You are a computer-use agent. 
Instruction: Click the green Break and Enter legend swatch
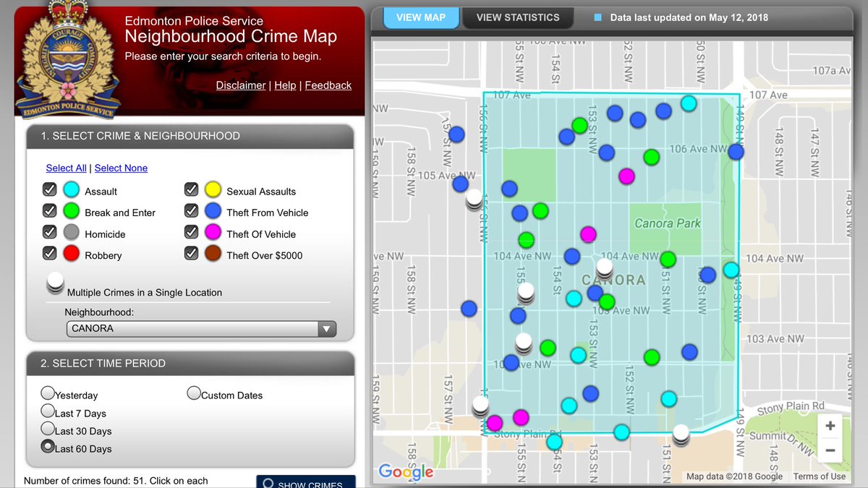(x=71, y=211)
